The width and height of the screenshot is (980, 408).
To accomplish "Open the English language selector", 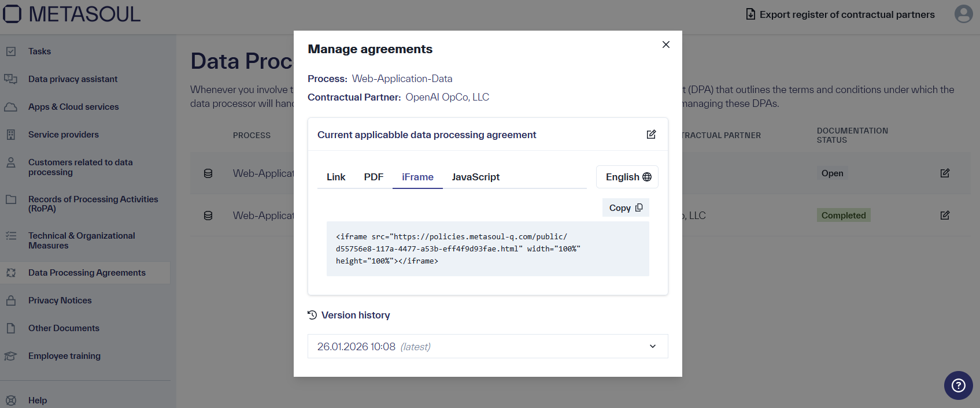I will point(627,177).
